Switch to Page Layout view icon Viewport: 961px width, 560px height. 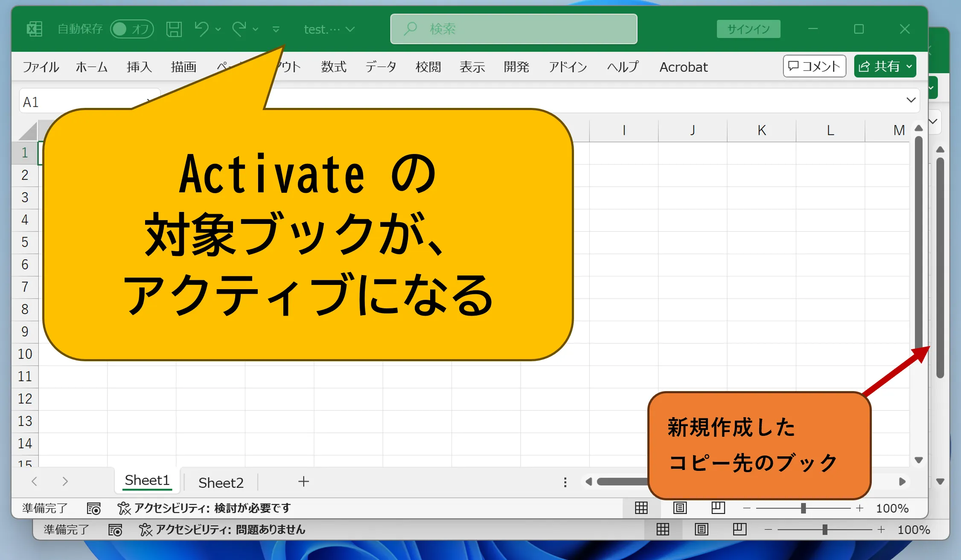click(x=680, y=508)
